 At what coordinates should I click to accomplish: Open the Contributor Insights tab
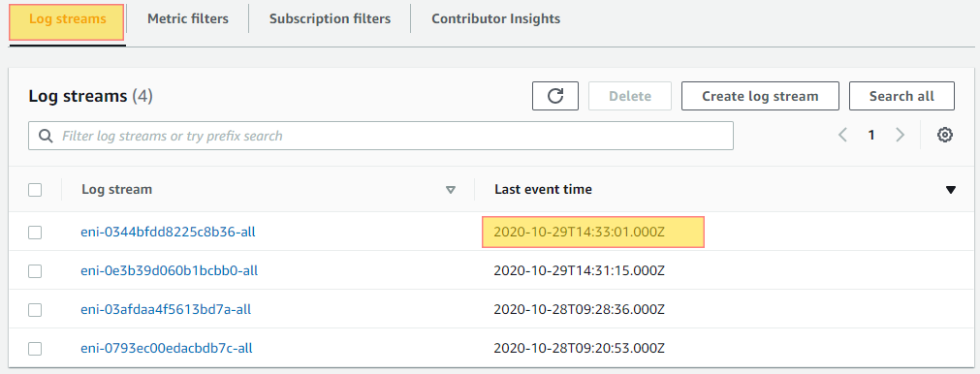tap(495, 18)
